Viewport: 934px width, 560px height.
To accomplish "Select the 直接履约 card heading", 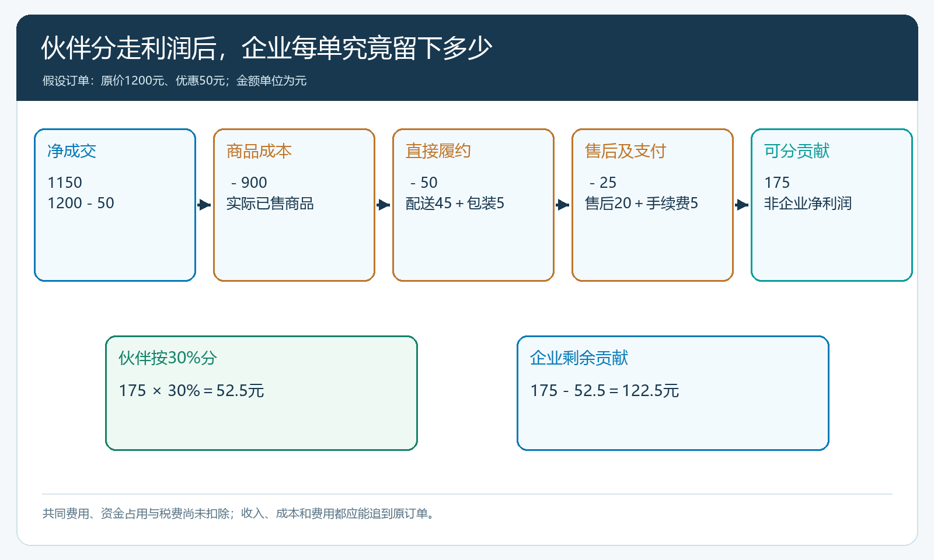I will click(438, 151).
